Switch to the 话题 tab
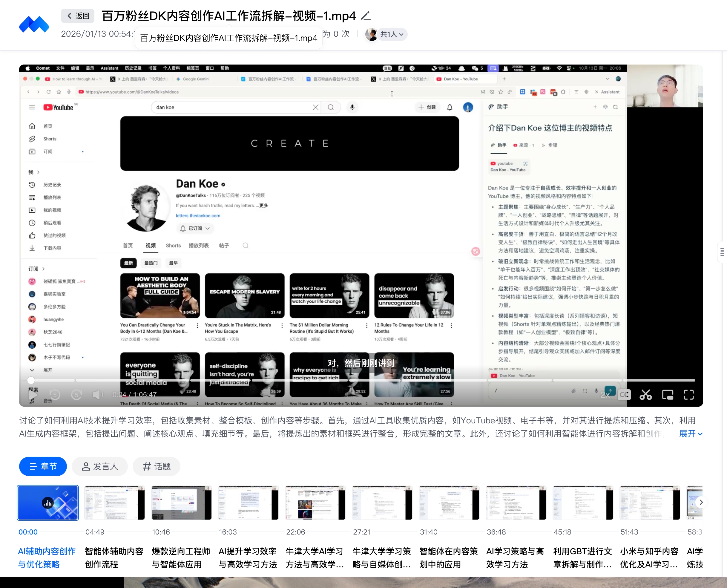The height and width of the screenshot is (588, 727). point(157,466)
